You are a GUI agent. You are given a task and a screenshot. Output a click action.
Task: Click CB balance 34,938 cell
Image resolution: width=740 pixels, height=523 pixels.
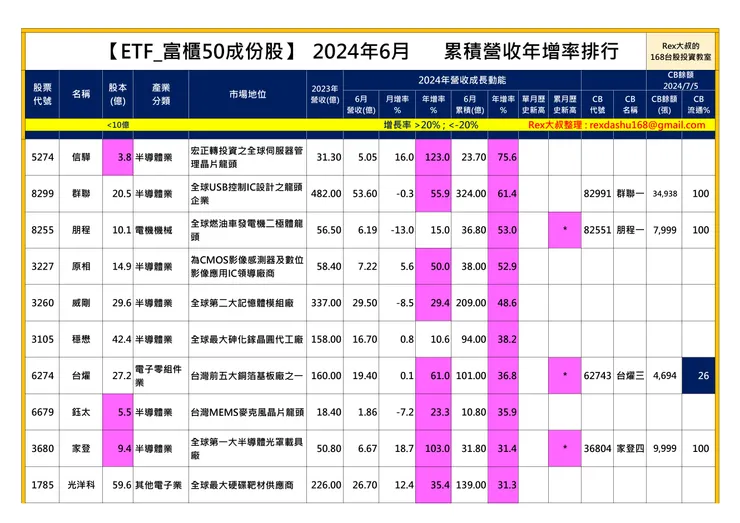click(664, 194)
